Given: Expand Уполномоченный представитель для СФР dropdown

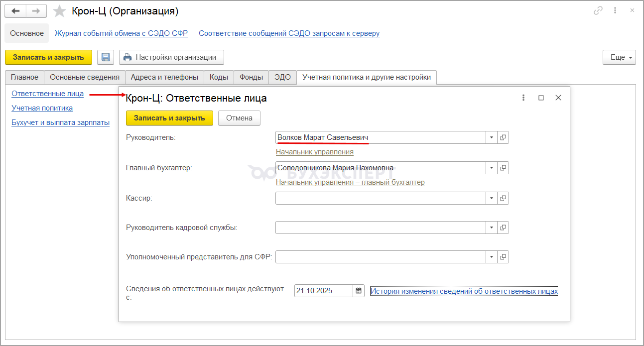Looking at the screenshot, I should coord(491,257).
